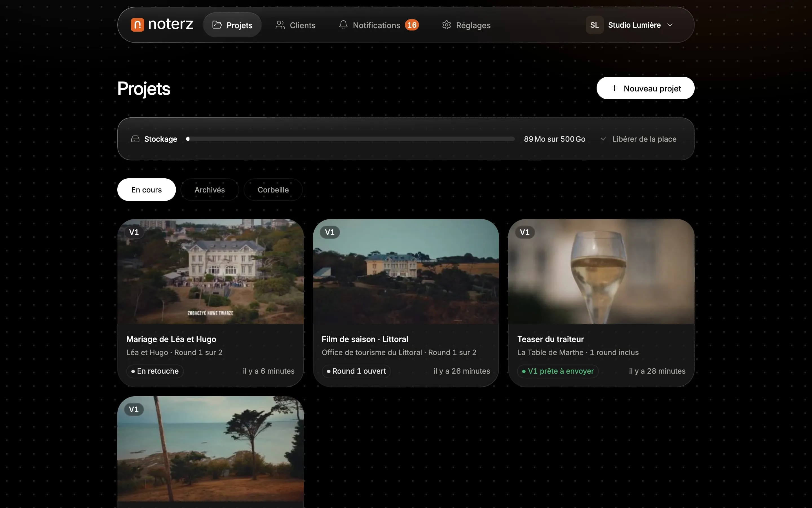Click the Teaser du traiteur title
Screen dimensions: 812x508
pos(550,339)
